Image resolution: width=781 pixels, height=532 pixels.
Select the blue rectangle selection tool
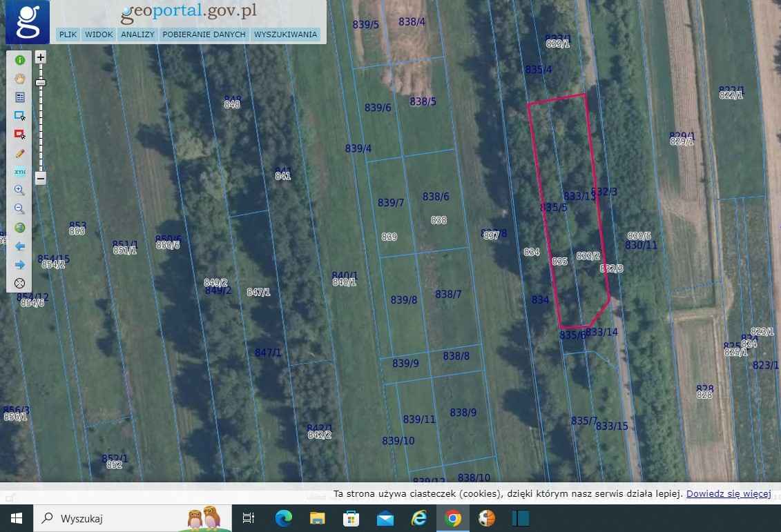point(20,115)
